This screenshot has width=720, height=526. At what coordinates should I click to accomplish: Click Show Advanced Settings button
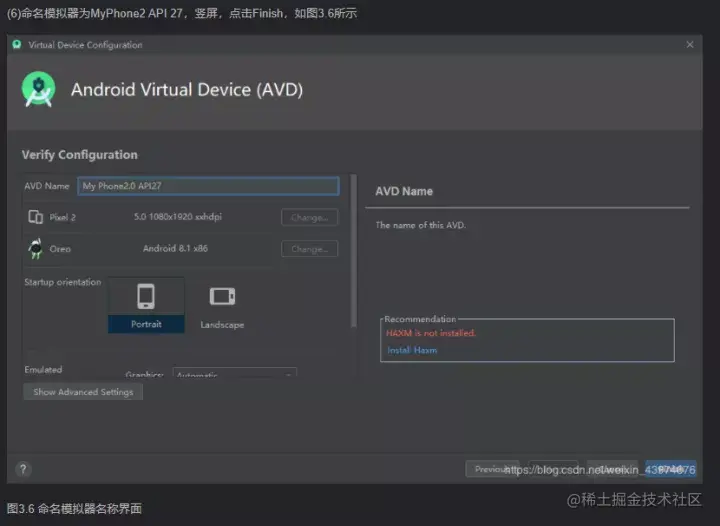(x=83, y=392)
